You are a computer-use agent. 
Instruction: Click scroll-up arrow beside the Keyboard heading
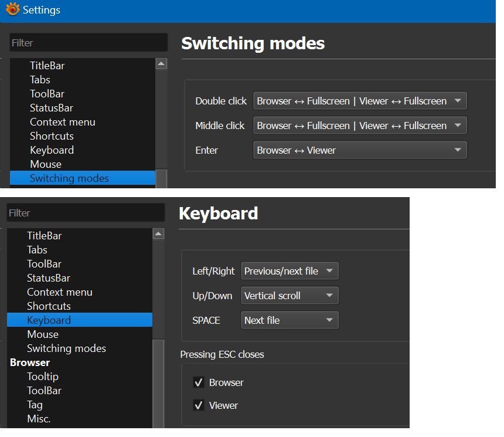(158, 234)
